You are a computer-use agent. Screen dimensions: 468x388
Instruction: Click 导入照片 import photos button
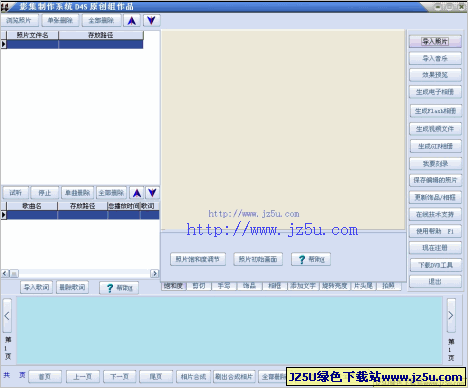pyautogui.click(x=435, y=41)
